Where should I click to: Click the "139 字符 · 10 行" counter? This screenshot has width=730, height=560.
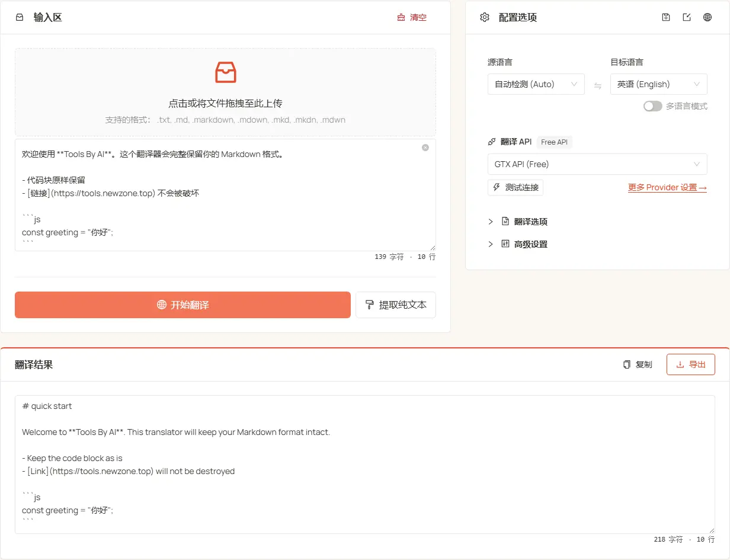click(405, 257)
